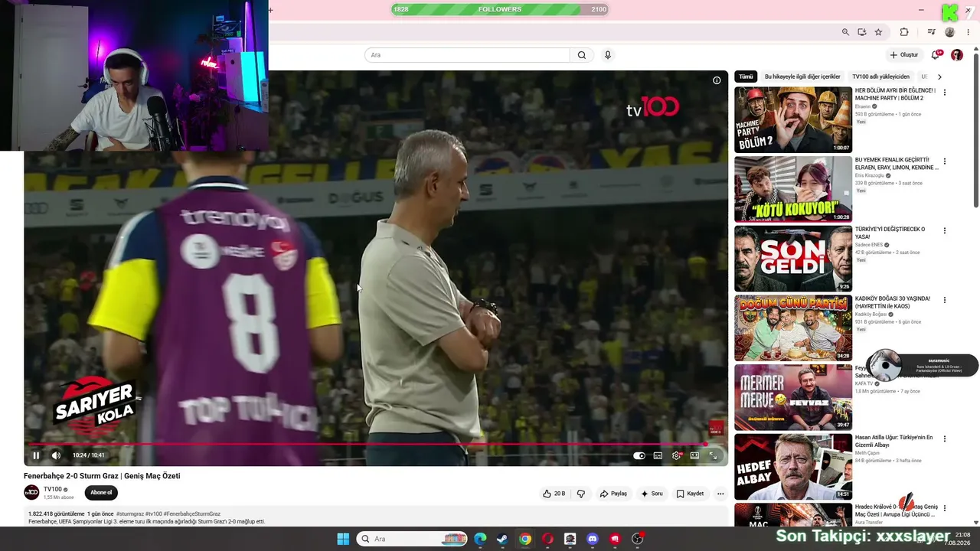Viewport: 980px width, 551px height.
Task: Click the 'Soru' ask button
Action: 652,494
